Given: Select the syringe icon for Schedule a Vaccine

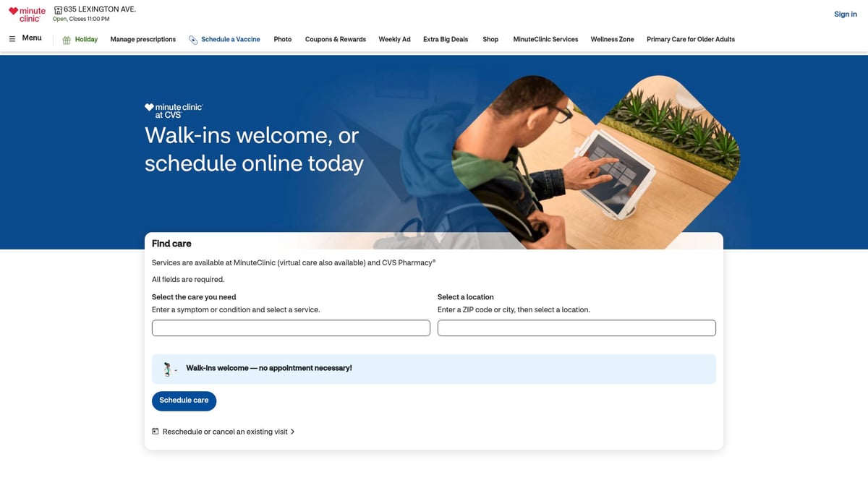Looking at the screenshot, I should pyautogui.click(x=192, y=39).
